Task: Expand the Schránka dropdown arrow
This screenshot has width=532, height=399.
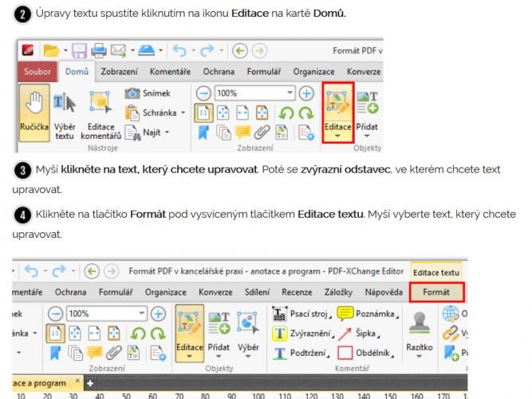Action: pos(183,113)
